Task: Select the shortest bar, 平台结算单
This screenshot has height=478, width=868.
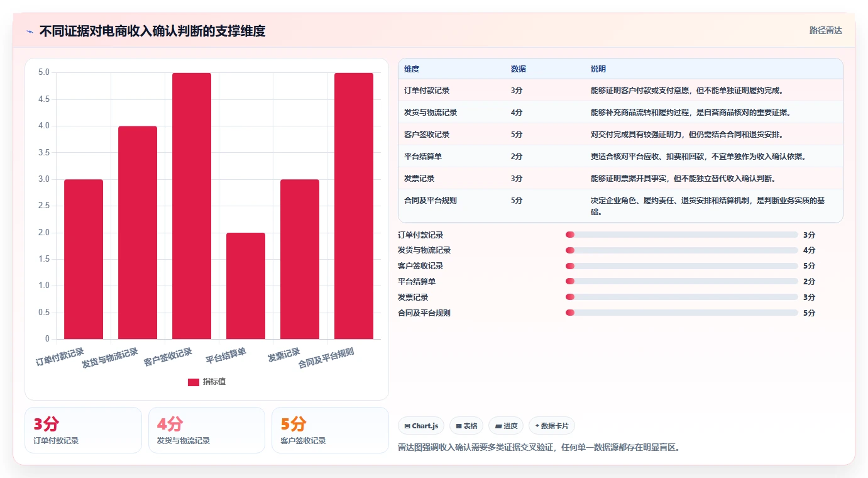Action: pos(246,286)
